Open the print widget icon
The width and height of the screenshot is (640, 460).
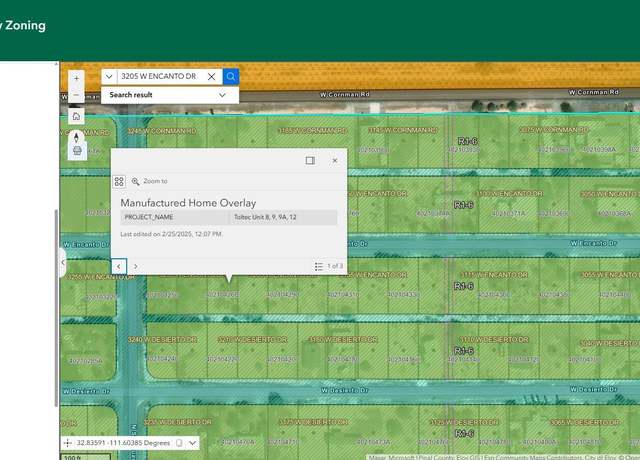tap(77, 151)
